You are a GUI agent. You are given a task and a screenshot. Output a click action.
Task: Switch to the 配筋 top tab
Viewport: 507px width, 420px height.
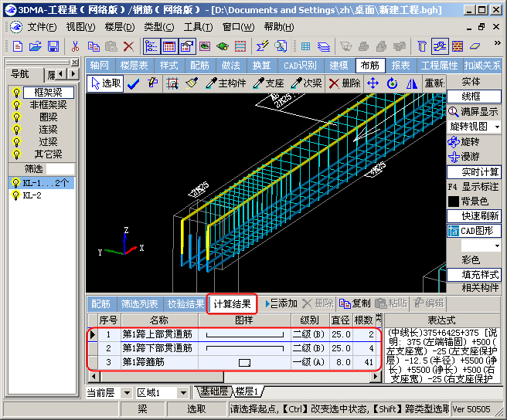(200, 66)
